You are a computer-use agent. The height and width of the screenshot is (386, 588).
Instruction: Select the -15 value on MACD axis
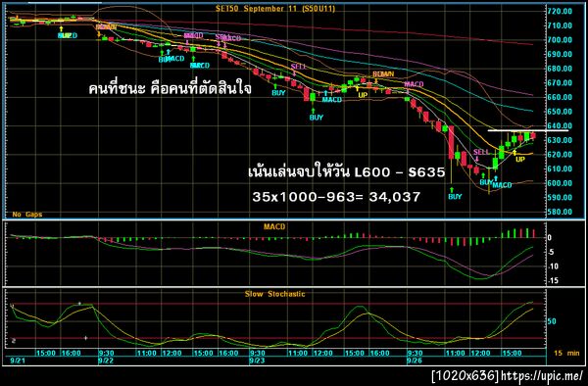[553, 281]
